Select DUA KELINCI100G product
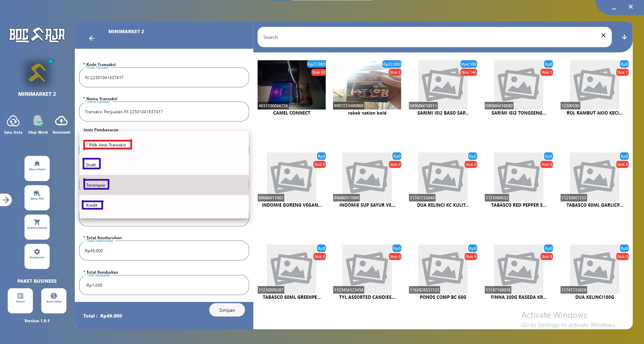The height and width of the screenshot is (344, 644). click(x=594, y=269)
